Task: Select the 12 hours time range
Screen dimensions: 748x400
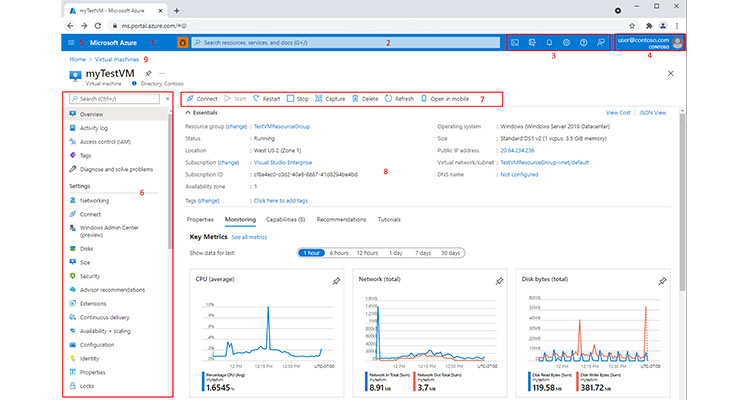Action: click(x=367, y=253)
